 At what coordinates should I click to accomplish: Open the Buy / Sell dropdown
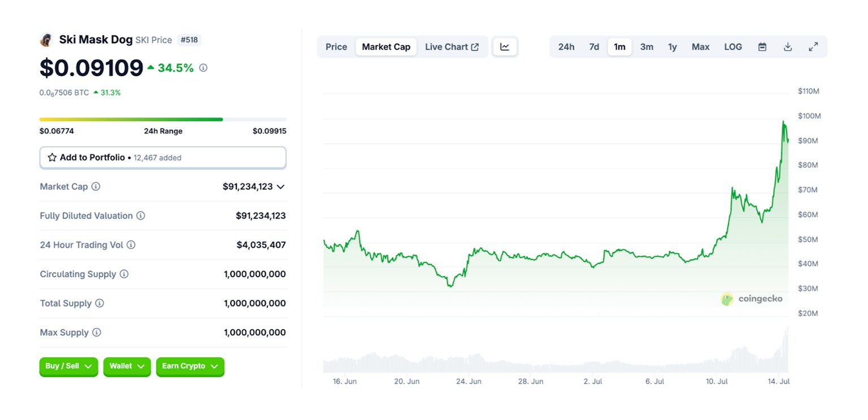68,366
